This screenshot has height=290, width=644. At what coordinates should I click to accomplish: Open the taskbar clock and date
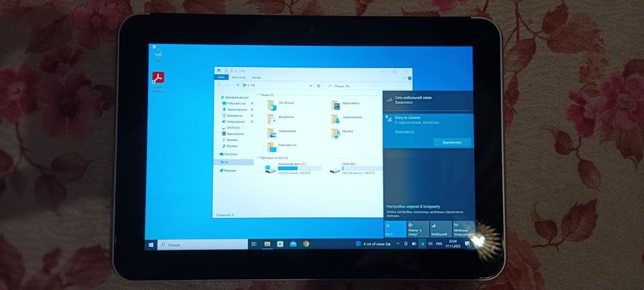click(453, 244)
